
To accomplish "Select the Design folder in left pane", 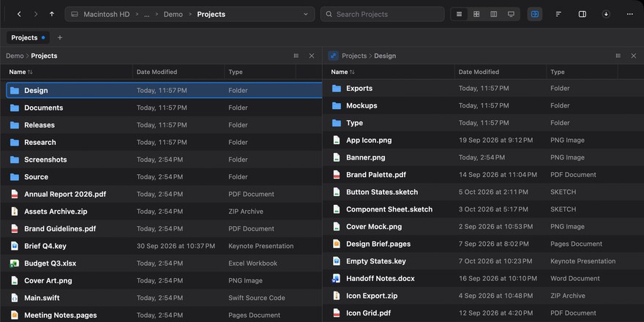I will [164, 90].
